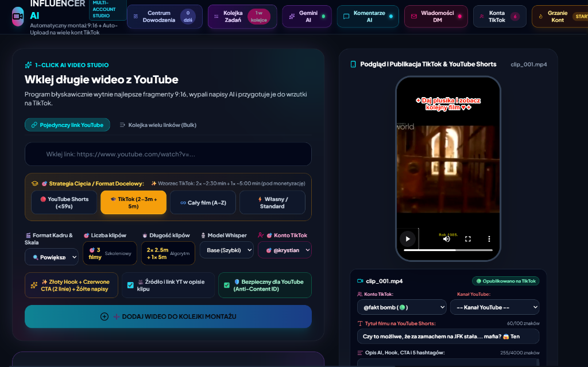Open Wiadomości DM section

click(436, 17)
